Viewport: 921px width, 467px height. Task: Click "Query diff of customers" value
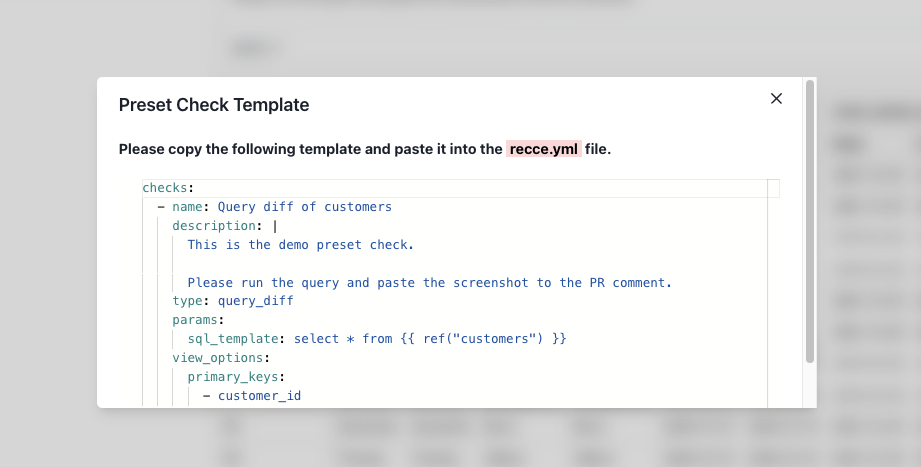[x=304, y=207]
